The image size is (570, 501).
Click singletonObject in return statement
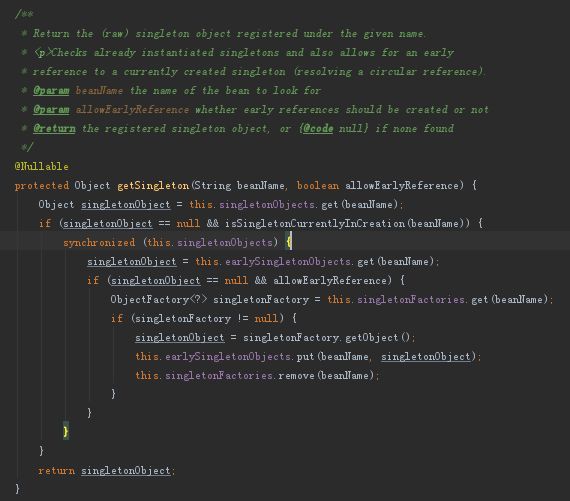[x=125, y=470]
